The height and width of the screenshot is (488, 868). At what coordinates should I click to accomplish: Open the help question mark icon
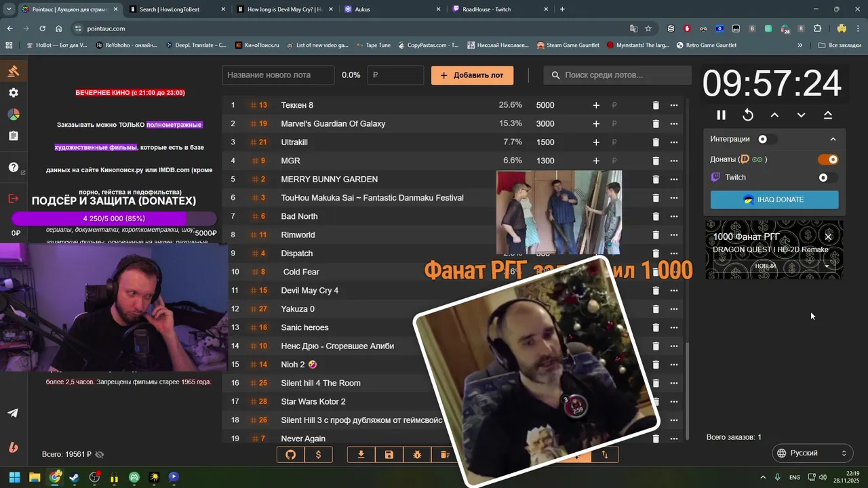tap(14, 167)
